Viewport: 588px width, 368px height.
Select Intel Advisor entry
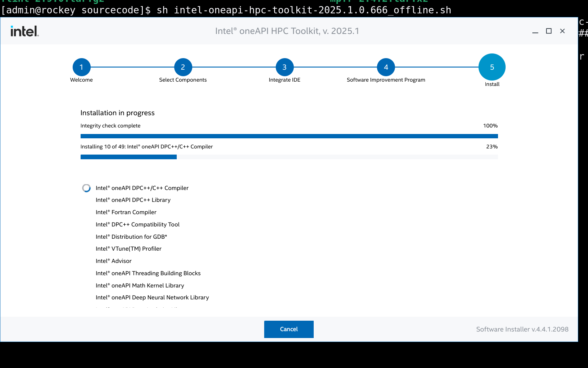click(x=113, y=261)
